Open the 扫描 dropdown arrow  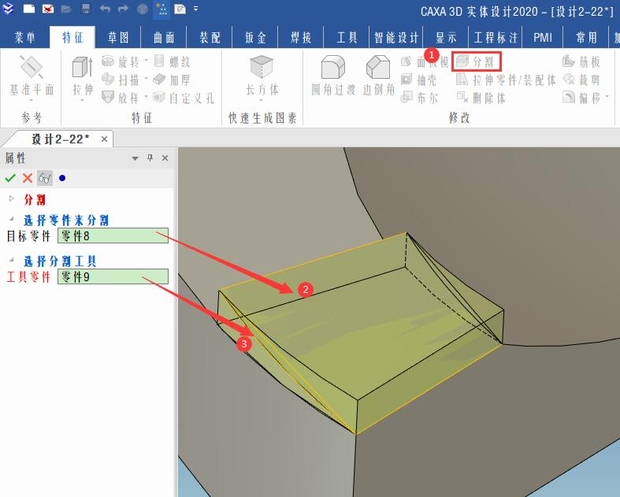146,79
